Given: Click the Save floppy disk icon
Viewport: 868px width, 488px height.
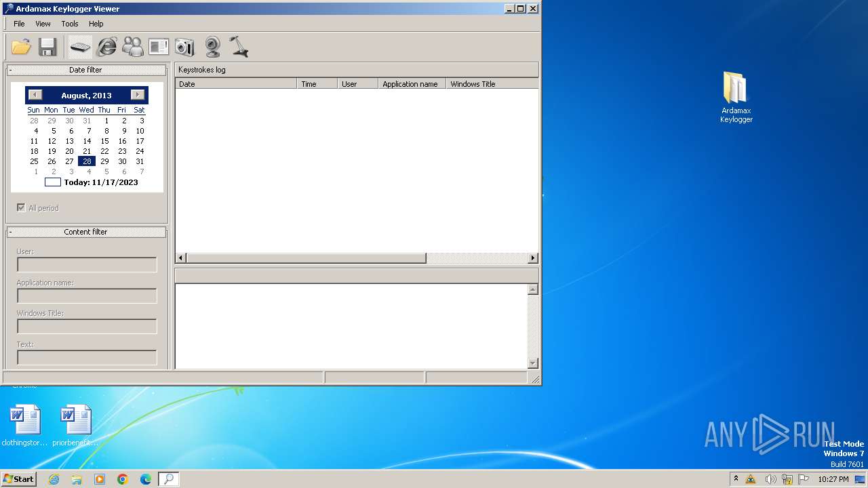Looking at the screenshot, I should pyautogui.click(x=47, y=47).
